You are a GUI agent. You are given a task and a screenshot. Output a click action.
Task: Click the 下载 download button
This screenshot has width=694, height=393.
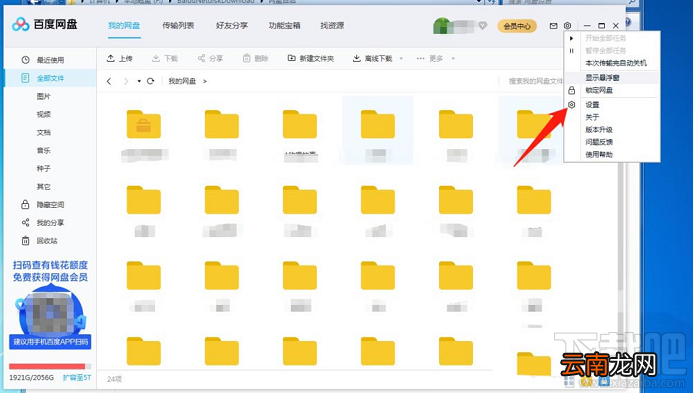pos(165,58)
